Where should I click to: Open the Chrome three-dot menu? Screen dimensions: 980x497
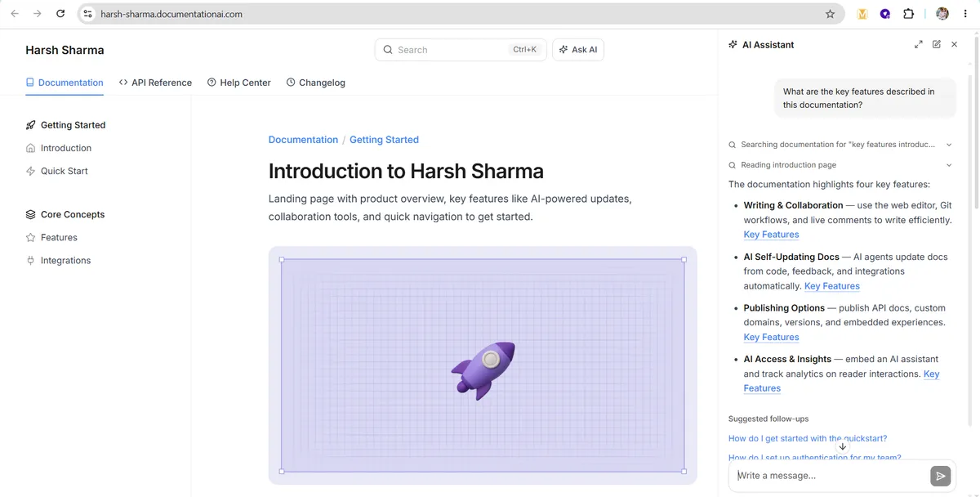click(965, 14)
